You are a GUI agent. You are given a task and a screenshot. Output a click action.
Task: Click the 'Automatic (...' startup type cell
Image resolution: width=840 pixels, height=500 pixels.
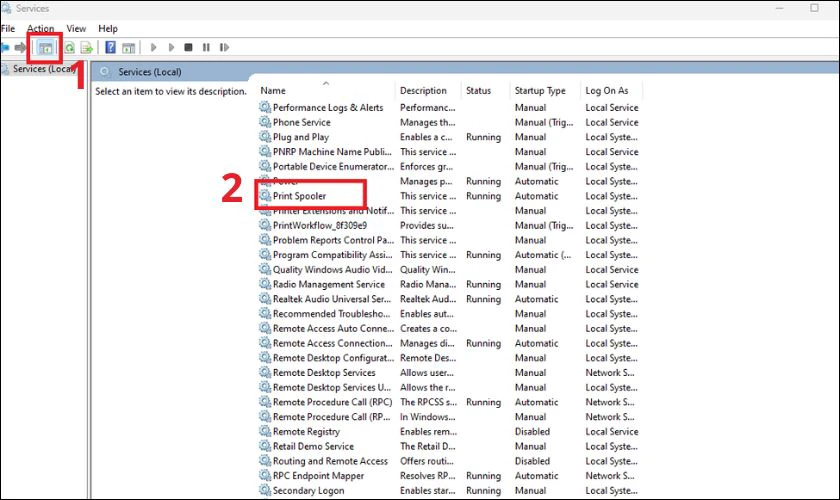tap(543, 255)
